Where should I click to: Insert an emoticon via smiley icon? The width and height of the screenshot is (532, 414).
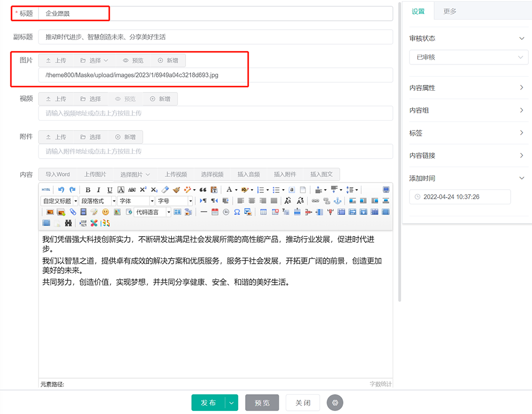[x=105, y=212]
